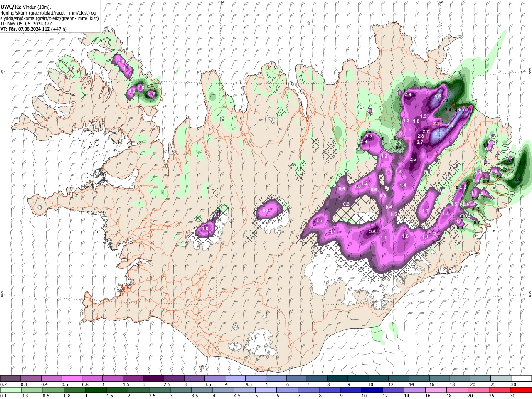Click the 1.9 value label on map
Screen dimensions: 532x399
click(424, 116)
